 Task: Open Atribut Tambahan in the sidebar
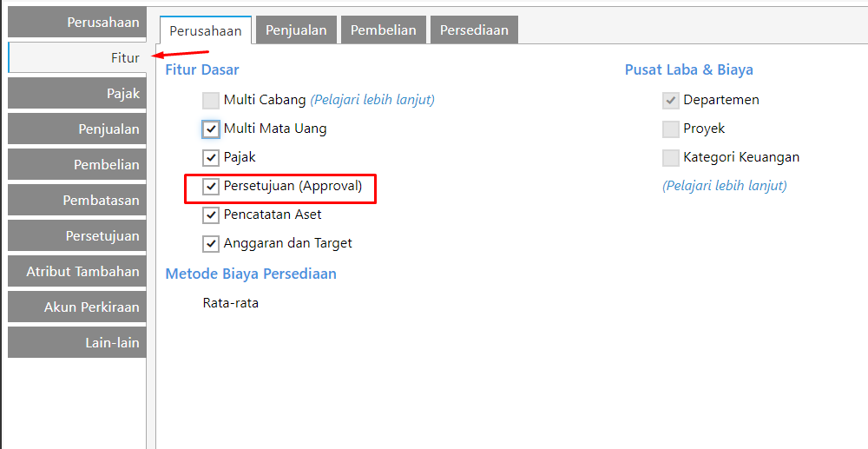point(77,271)
